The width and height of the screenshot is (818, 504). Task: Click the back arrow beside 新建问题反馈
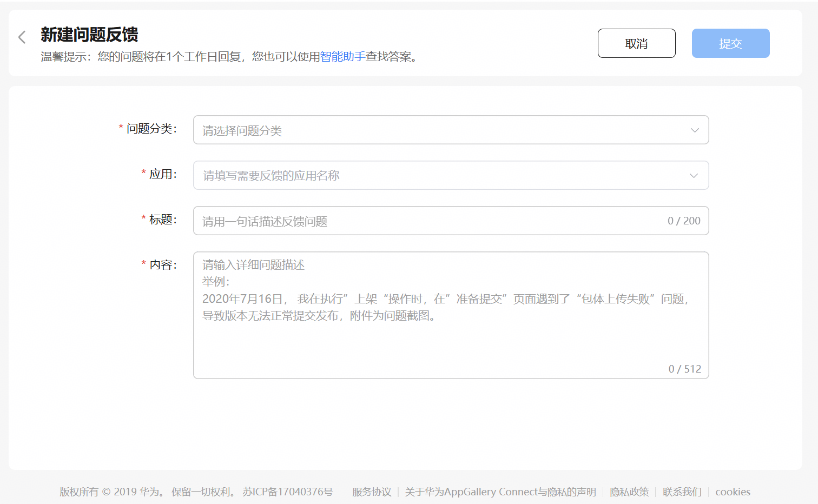point(22,37)
